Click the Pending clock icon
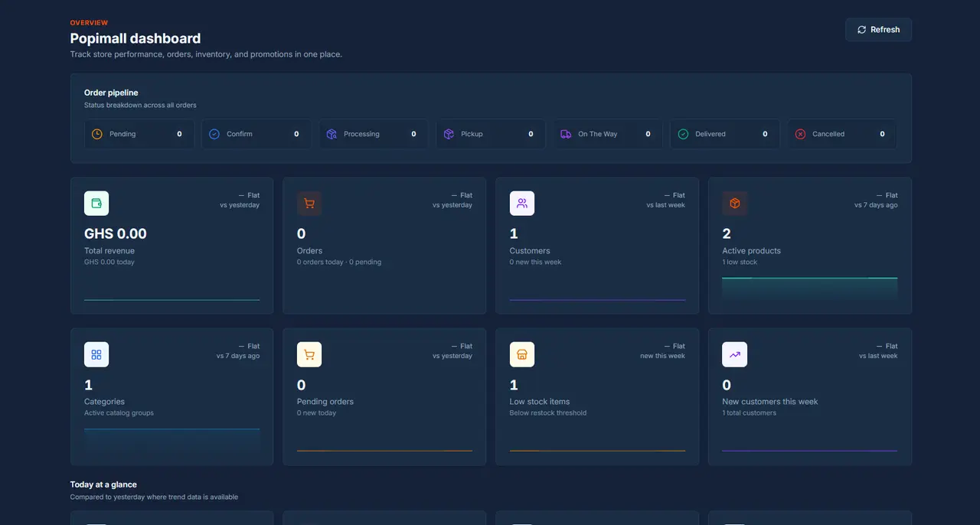This screenshot has height=525, width=980. click(x=97, y=134)
